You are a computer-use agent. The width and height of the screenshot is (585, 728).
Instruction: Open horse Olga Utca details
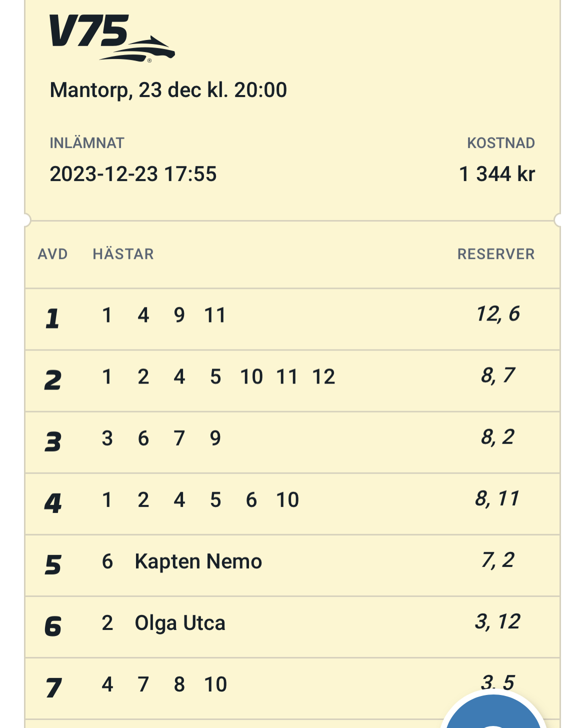tap(180, 623)
